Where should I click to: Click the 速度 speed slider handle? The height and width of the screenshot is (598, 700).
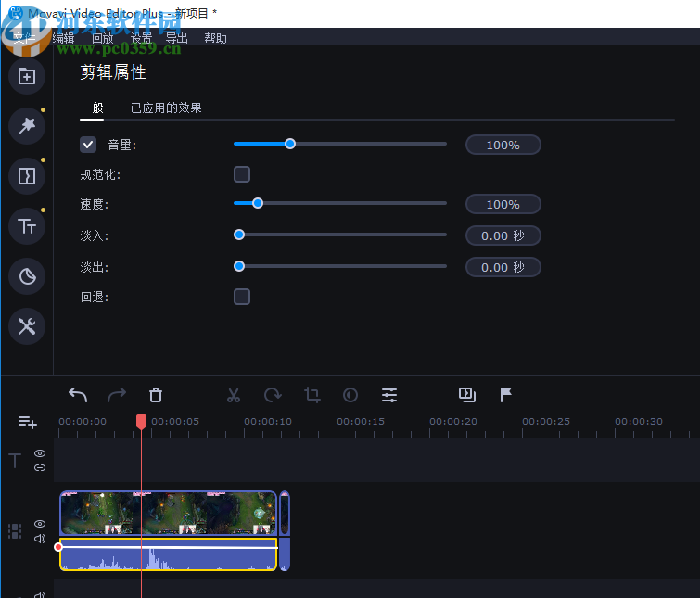coord(258,203)
